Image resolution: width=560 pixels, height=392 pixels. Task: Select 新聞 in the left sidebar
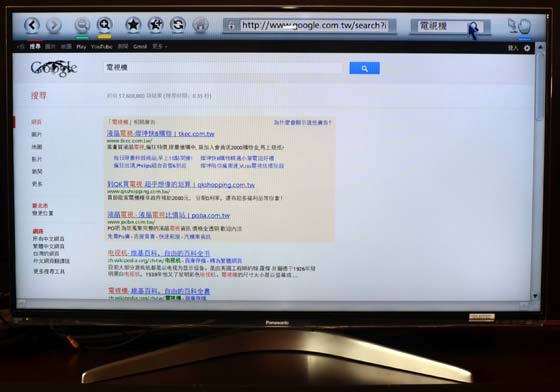tap(37, 171)
